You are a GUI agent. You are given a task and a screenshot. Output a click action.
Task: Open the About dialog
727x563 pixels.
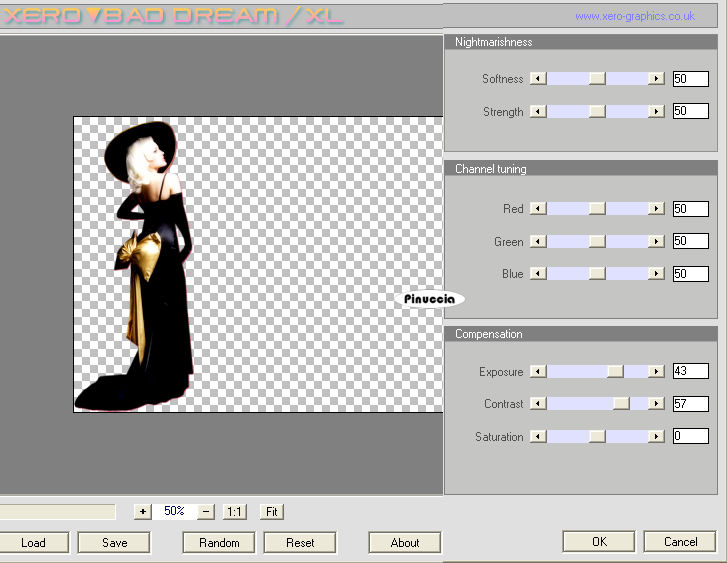(x=405, y=543)
